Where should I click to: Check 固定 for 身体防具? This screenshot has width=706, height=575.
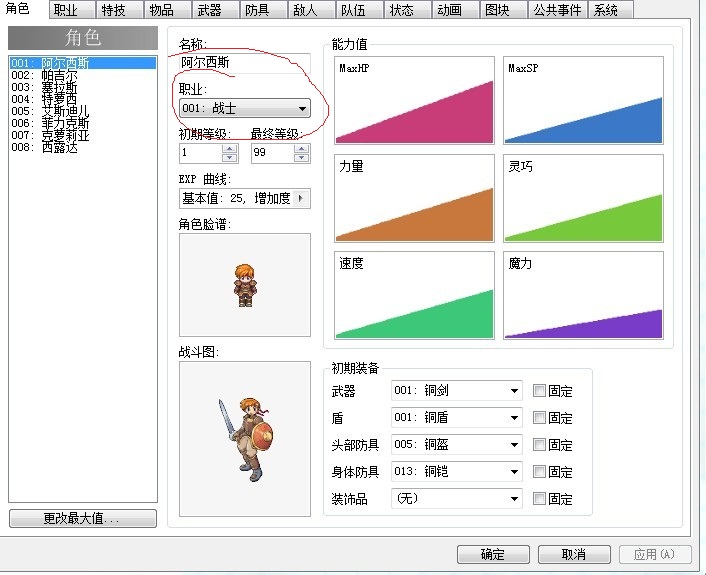click(x=539, y=471)
